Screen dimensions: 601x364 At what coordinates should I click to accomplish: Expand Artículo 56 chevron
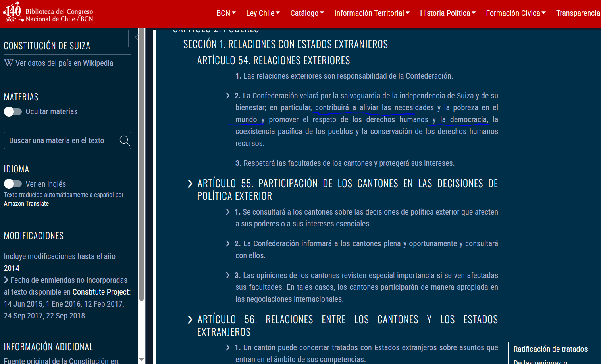click(190, 320)
